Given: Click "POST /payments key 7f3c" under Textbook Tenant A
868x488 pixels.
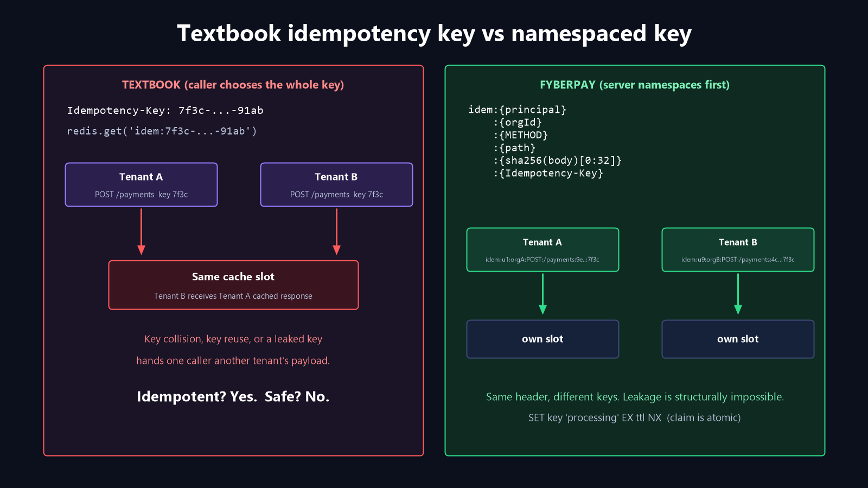Looking at the screenshot, I should 141,195.
